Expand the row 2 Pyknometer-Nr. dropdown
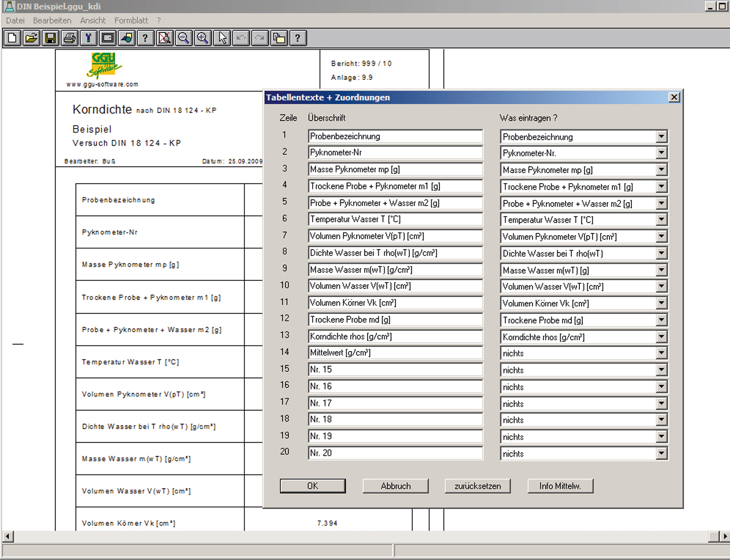 click(662, 153)
